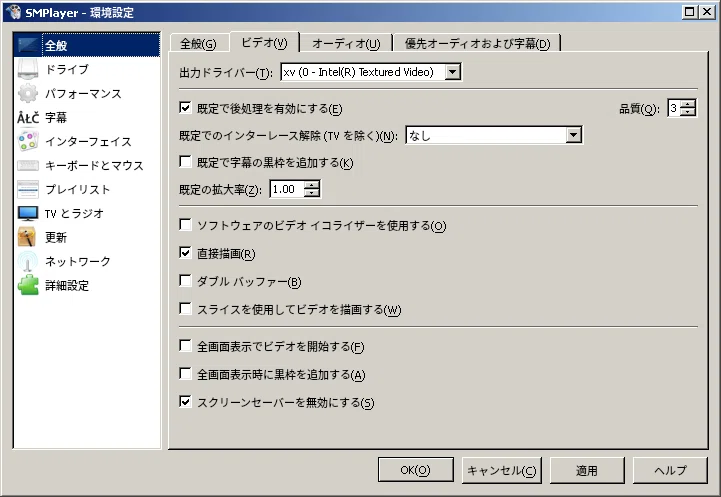Select the ビデオ(V) tab
The width and height of the screenshot is (721, 497).
point(264,43)
